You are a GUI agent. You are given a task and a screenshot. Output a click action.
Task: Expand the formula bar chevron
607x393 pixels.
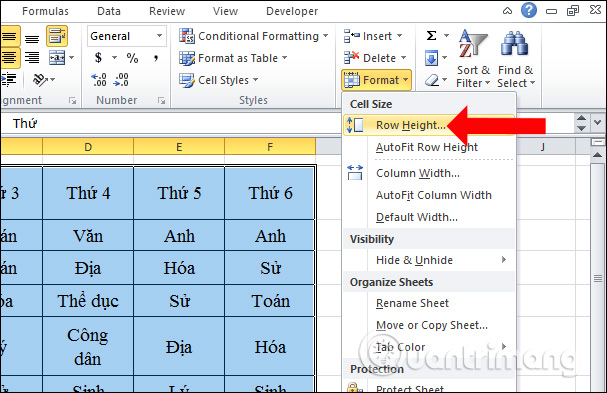tap(598, 123)
